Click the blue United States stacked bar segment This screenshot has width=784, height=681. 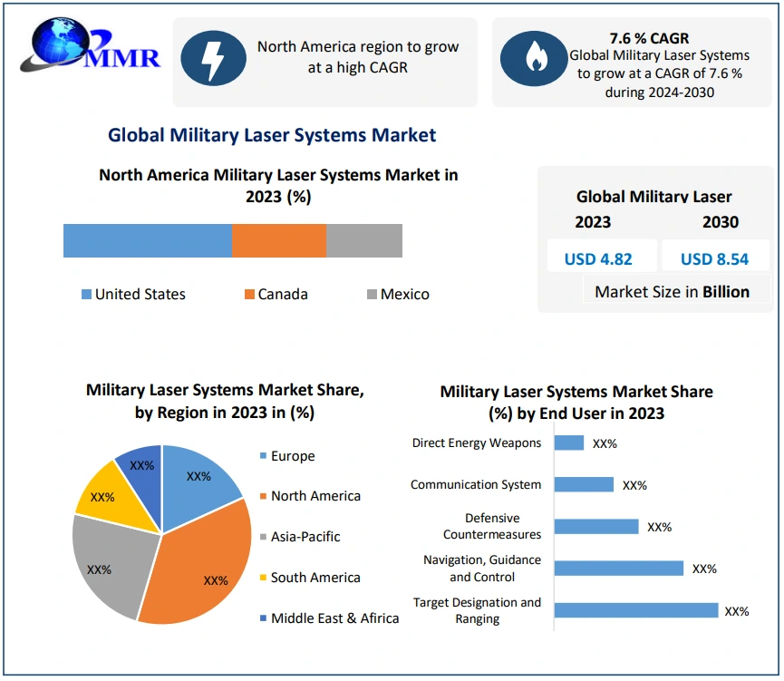pos(147,241)
